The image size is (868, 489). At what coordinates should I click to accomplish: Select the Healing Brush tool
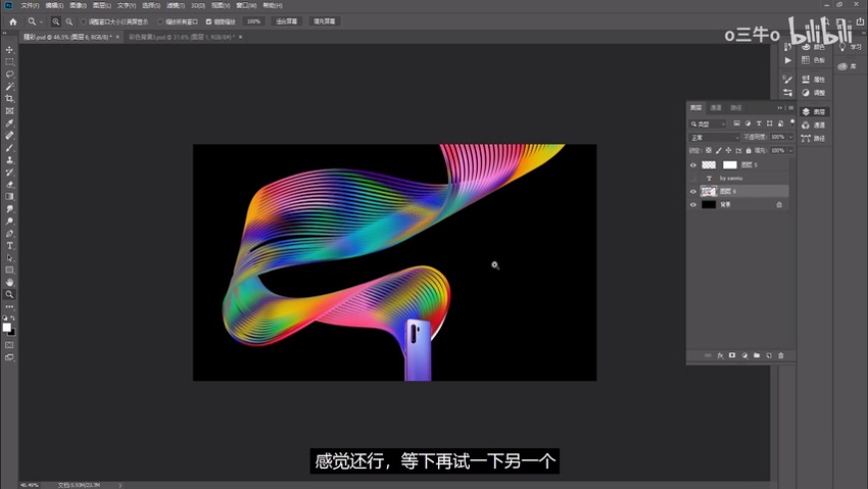point(9,135)
